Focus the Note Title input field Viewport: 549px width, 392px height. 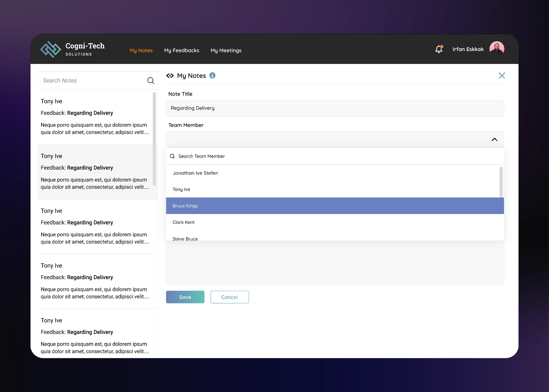(335, 108)
